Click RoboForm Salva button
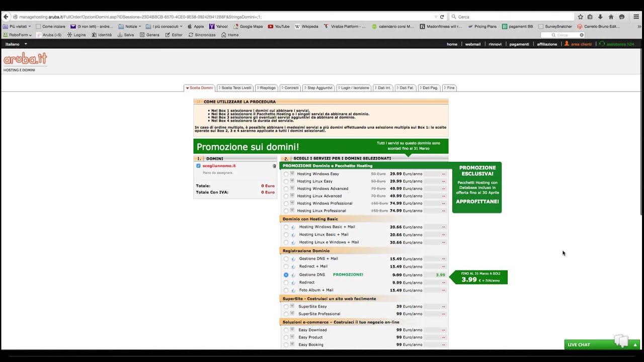Screen dimensions: 644x362 coord(126,35)
